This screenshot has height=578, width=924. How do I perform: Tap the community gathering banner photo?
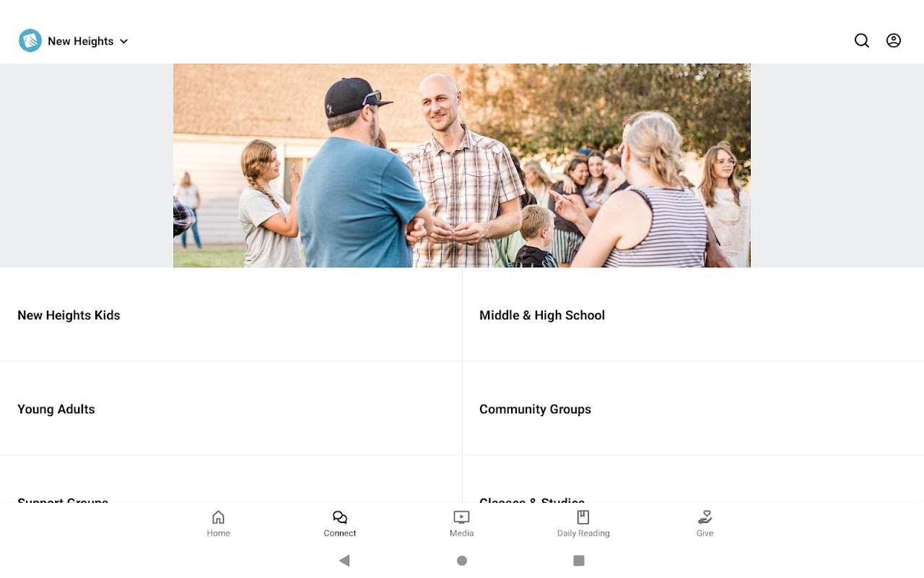coord(462,165)
